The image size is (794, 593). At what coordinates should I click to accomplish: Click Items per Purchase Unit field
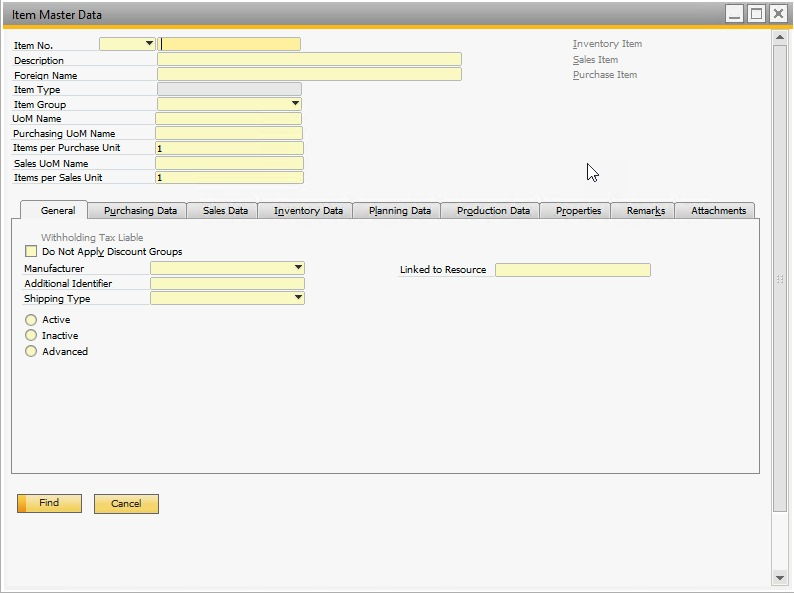[229, 148]
